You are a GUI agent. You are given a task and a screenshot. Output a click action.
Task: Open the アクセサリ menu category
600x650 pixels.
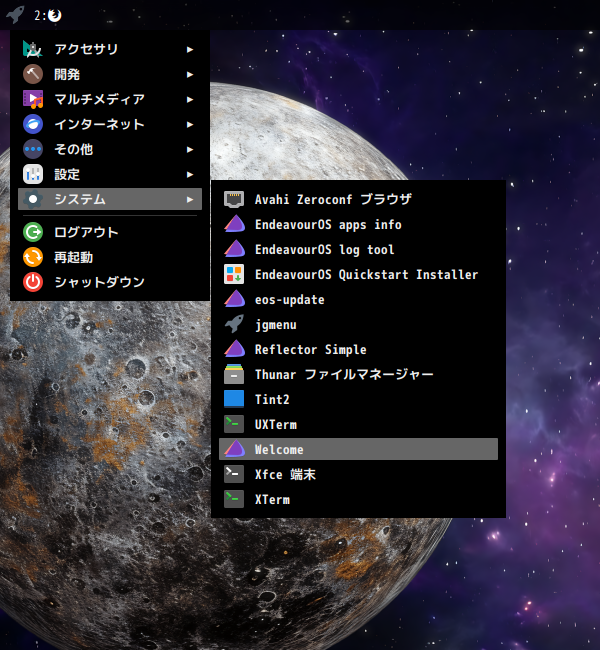tap(110, 49)
